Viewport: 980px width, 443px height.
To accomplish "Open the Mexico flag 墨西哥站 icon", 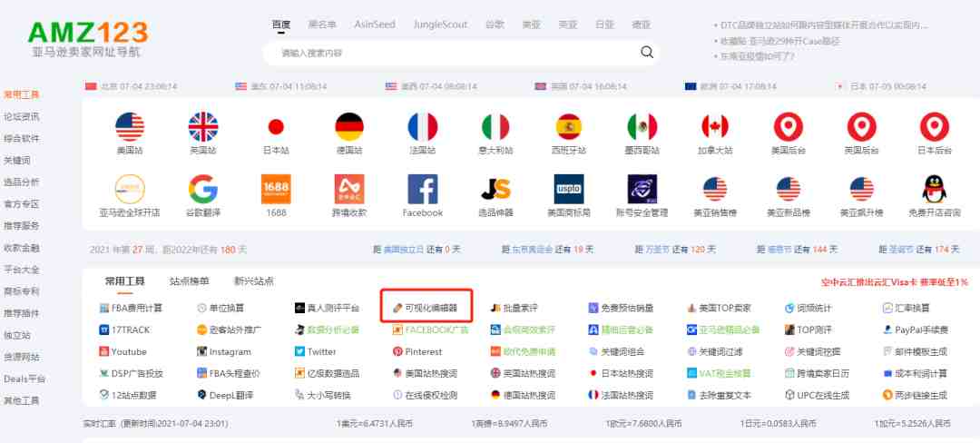I will [x=642, y=127].
